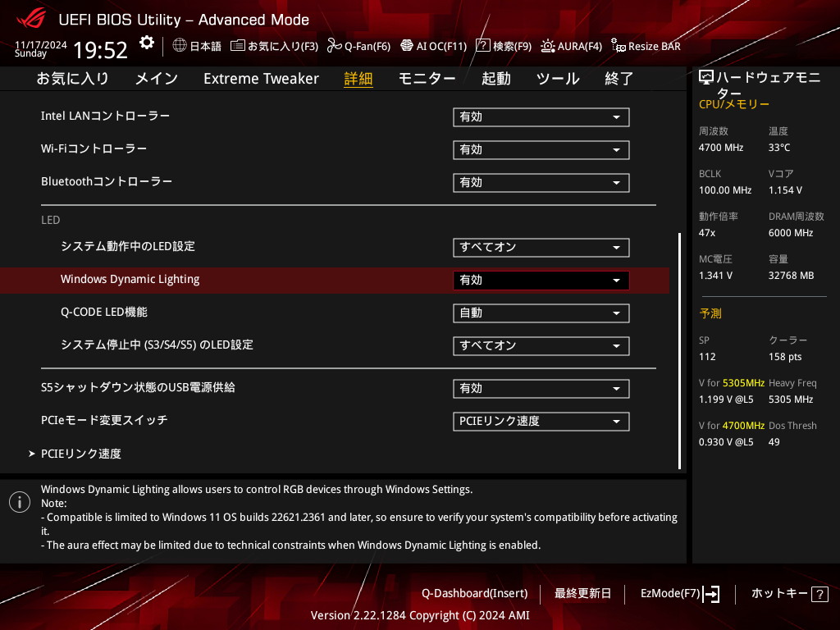
Task: Open Q-Fan(F6) fan control icon
Action: click(335, 46)
